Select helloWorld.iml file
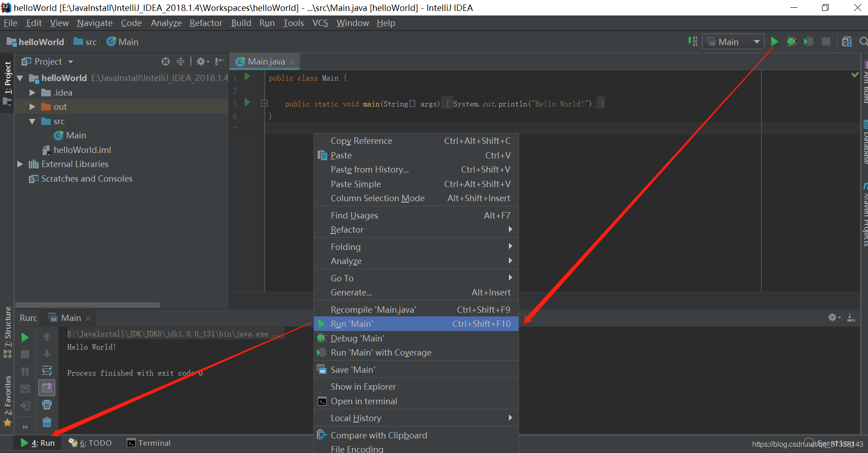Image resolution: width=868 pixels, height=453 pixels. [77, 150]
